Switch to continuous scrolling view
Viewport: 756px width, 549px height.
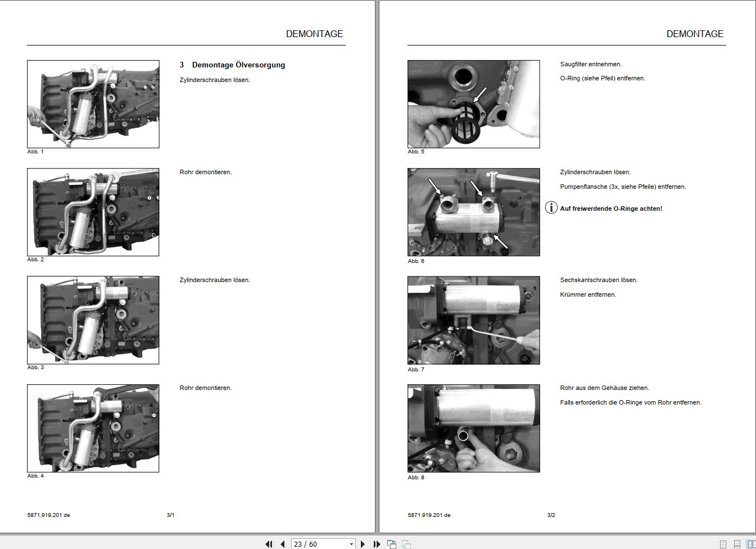(x=737, y=545)
